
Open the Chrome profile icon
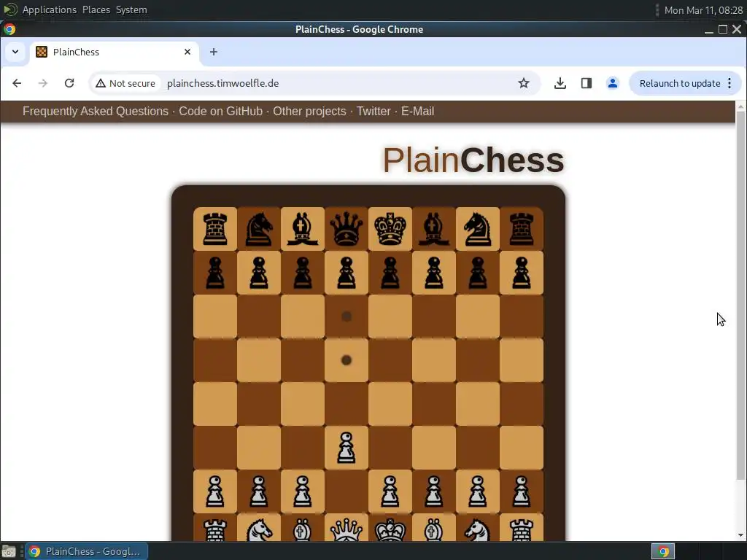(x=613, y=83)
